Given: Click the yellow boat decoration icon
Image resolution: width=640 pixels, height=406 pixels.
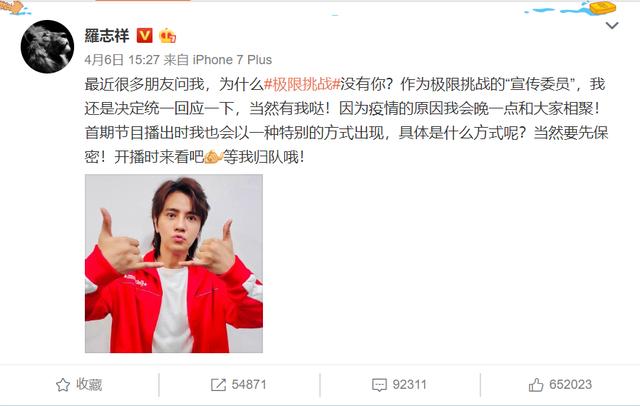Looking at the screenshot, I should point(602,7).
